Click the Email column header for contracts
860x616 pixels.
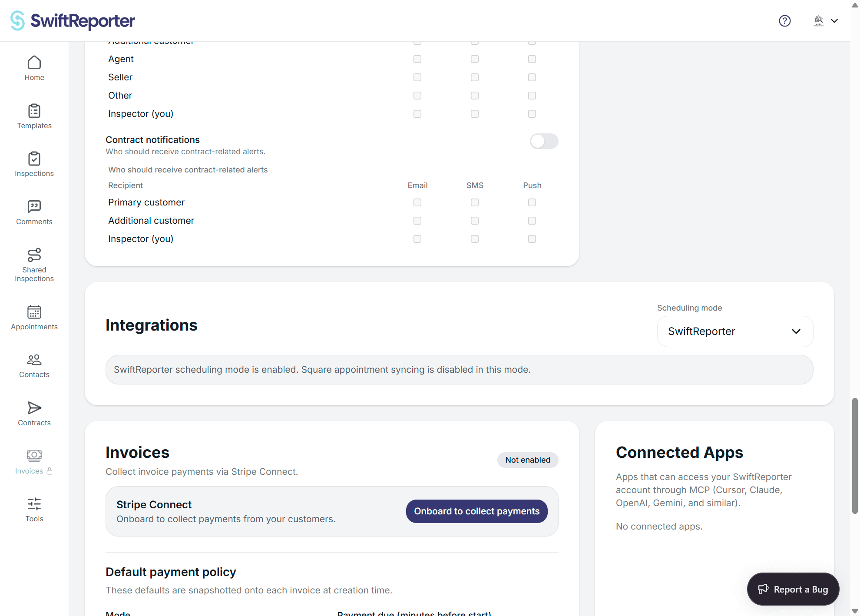[417, 185]
